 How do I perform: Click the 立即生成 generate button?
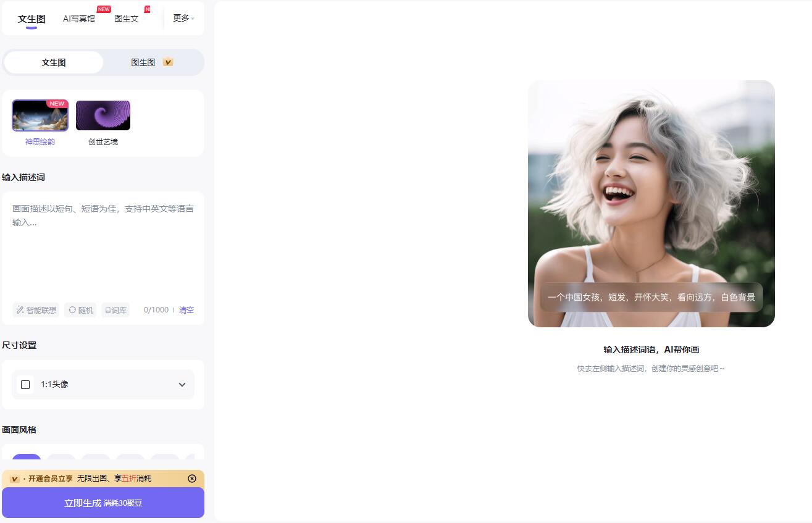(x=103, y=503)
